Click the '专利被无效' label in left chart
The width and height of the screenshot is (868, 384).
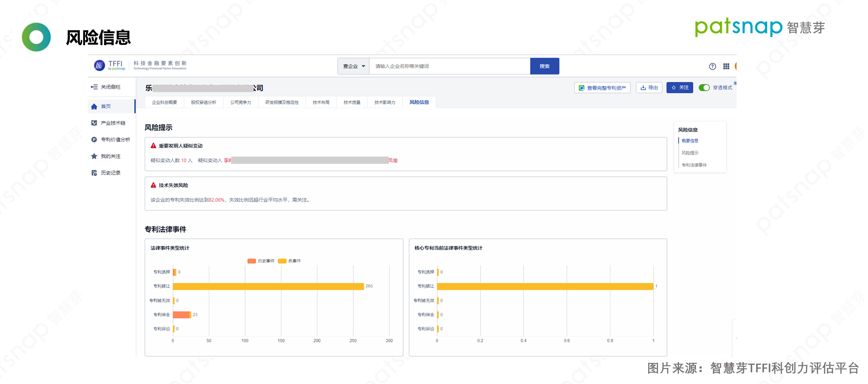pyautogui.click(x=160, y=301)
